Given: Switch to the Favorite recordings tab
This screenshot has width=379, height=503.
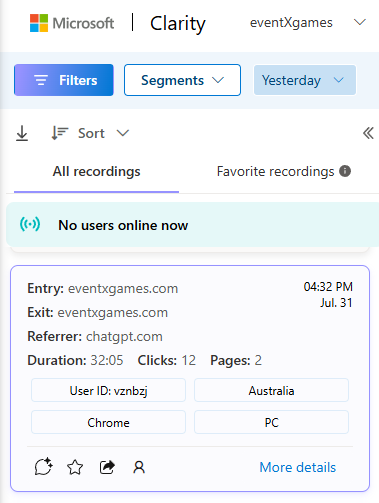Looking at the screenshot, I should tap(275, 171).
